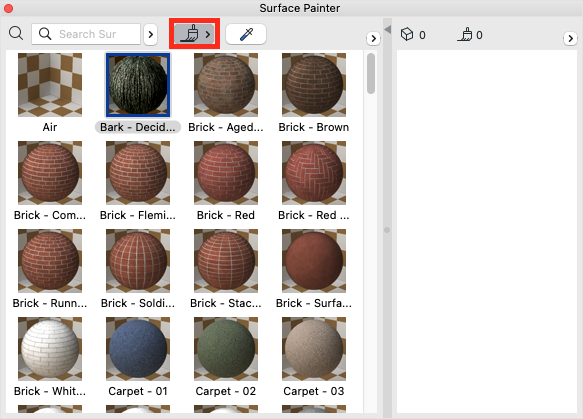The image size is (583, 419).
Task: Select the Brick - Brown surface
Action: [314, 85]
